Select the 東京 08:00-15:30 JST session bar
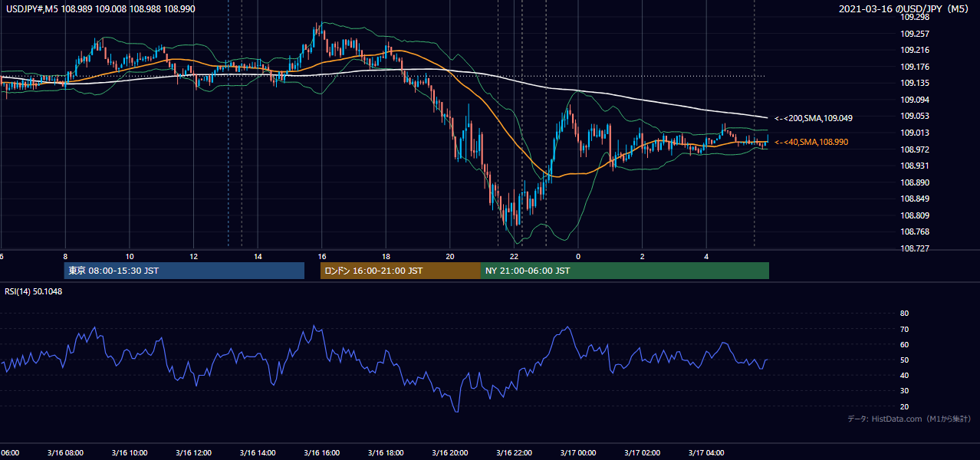980x460 pixels. pyautogui.click(x=184, y=271)
